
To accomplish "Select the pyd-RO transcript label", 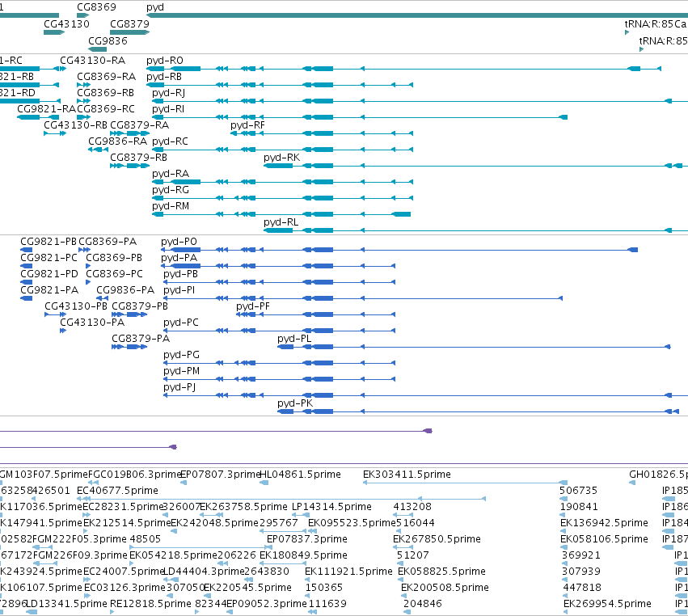I will [x=165, y=61].
